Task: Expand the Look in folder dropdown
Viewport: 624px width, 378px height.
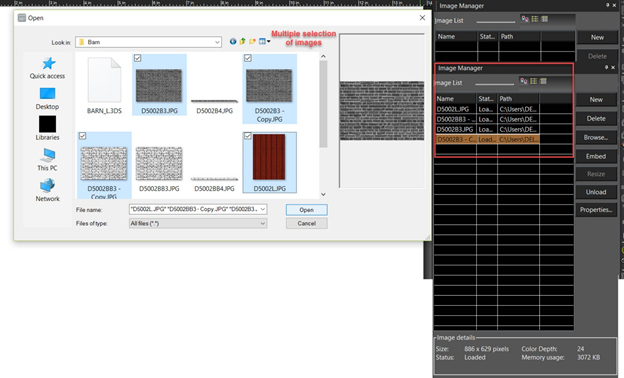Action: (x=217, y=42)
